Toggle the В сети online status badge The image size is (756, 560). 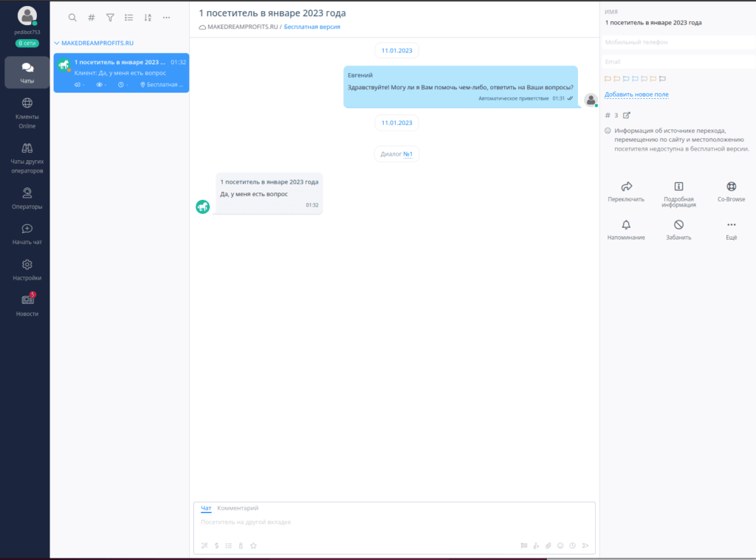[x=27, y=44]
